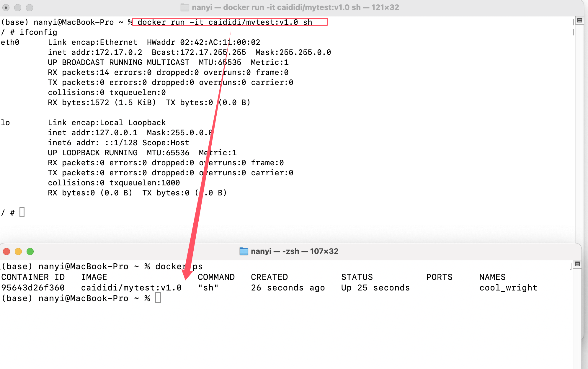Click 'RX bytes:1572 (1.5 KiB)' text
This screenshot has height=369, width=588.
coord(102,102)
